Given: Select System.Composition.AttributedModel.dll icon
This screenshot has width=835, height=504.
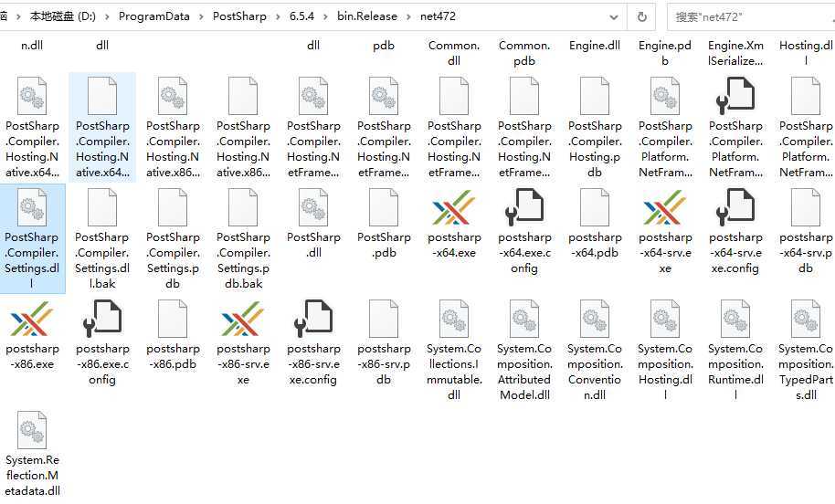Looking at the screenshot, I should 524,319.
